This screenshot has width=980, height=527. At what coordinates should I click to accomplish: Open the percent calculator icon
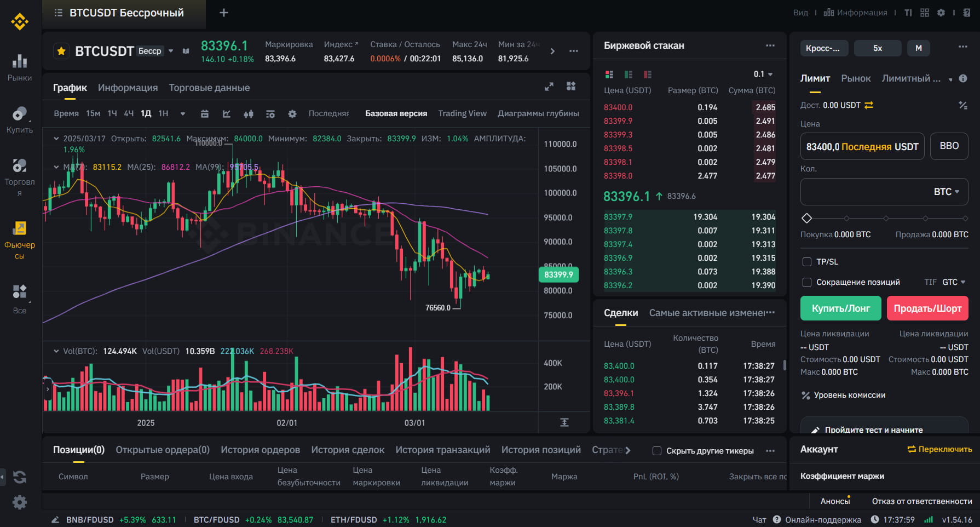click(x=963, y=105)
